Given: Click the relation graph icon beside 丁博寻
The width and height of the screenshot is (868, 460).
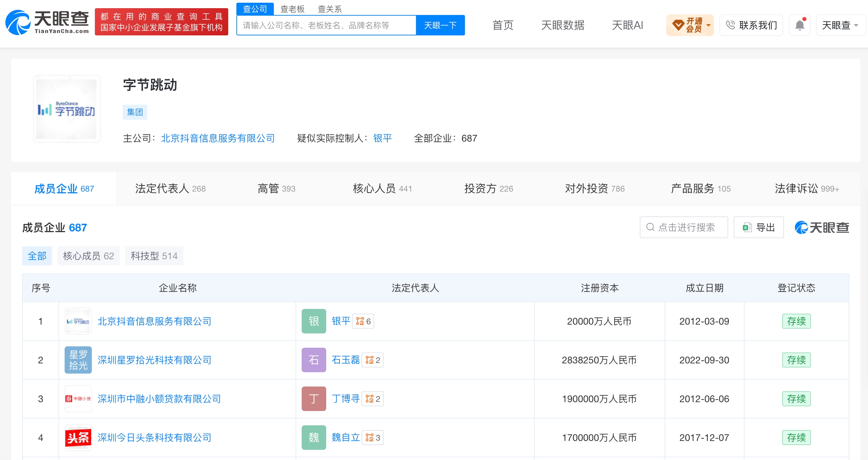Looking at the screenshot, I should 369,399.
